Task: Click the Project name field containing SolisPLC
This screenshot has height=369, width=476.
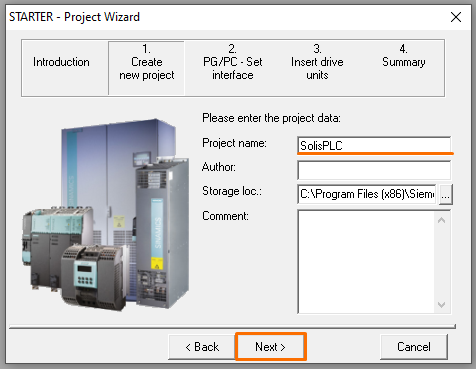Action: coord(374,145)
